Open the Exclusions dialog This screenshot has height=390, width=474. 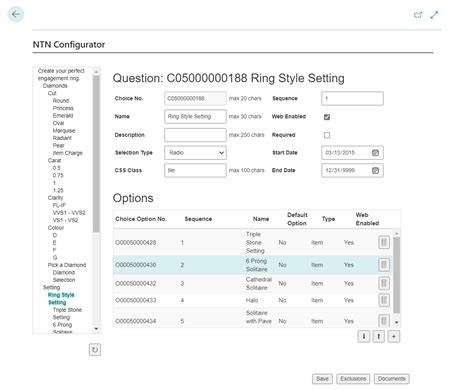tap(353, 379)
